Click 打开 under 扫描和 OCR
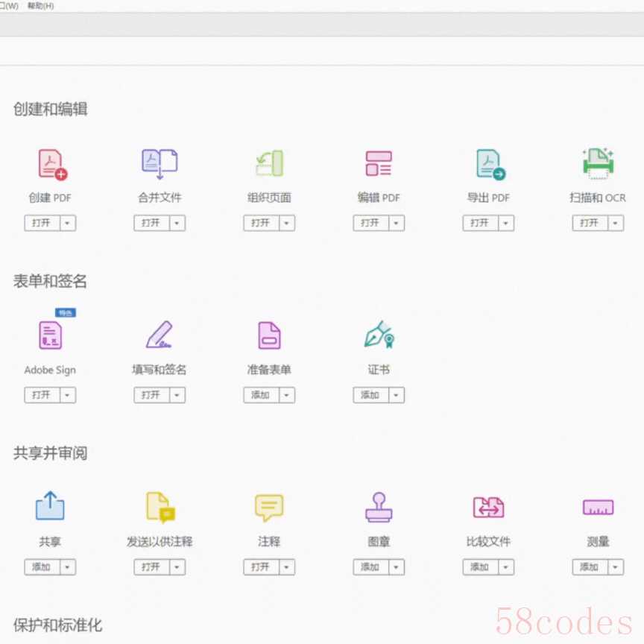This screenshot has width=644, height=644. point(590,223)
